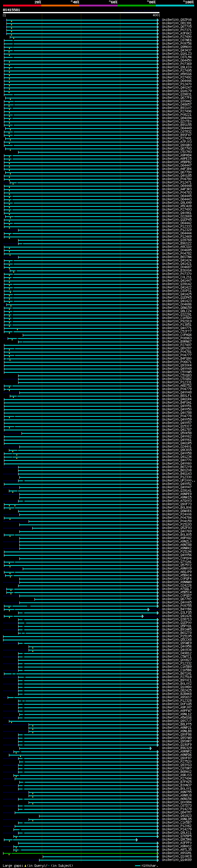Viewport: 197px width, 868px height.
Task: Click the red 20% identity legend segment
Action: pyautogui.click(x=22, y=6)
